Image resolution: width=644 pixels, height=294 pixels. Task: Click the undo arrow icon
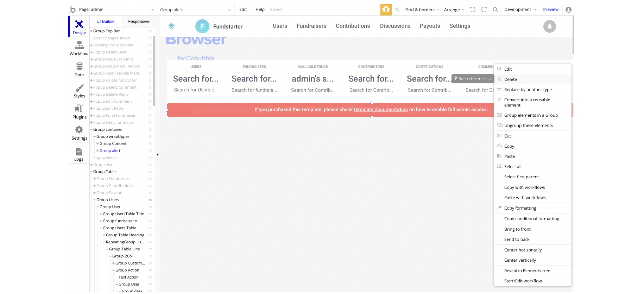[x=473, y=10]
